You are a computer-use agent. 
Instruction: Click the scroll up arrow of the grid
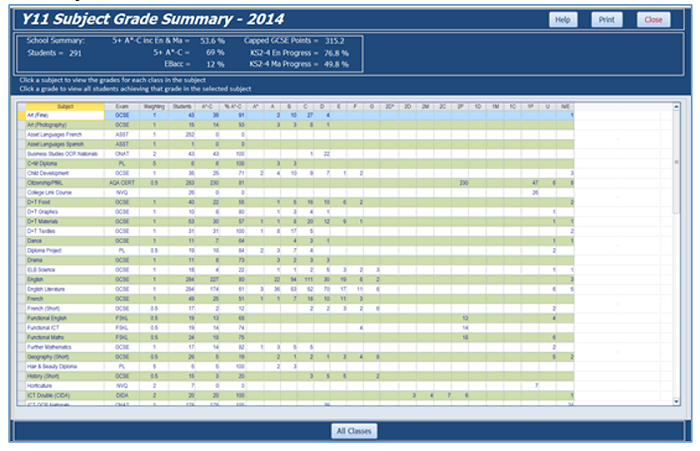click(676, 107)
